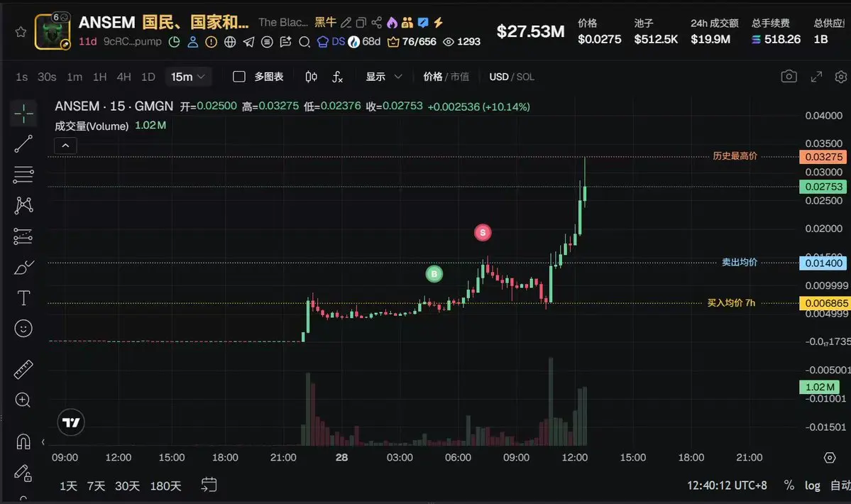Viewport: 851px width, 504px height.
Task: Search token with magnifier icon in header
Action: (304, 42)
